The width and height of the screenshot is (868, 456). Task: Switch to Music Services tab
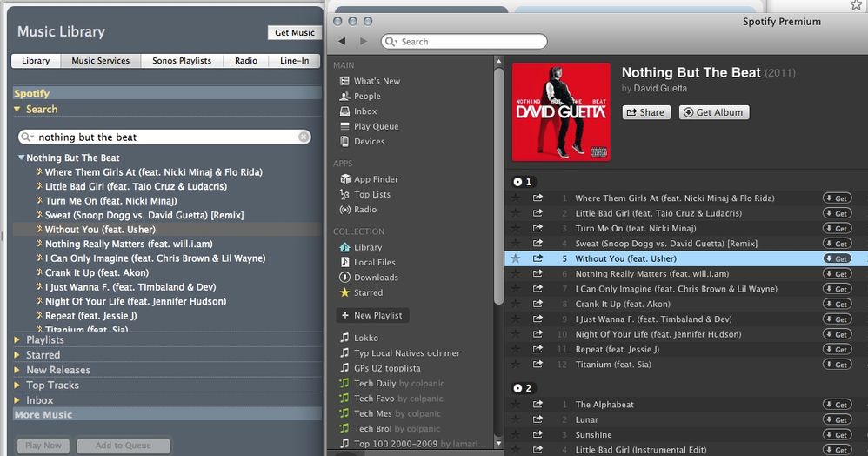coord(100,60)
